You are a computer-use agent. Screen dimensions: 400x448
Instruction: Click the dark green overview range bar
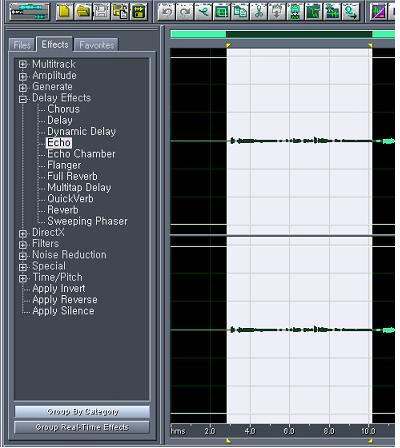coord(299,34)
